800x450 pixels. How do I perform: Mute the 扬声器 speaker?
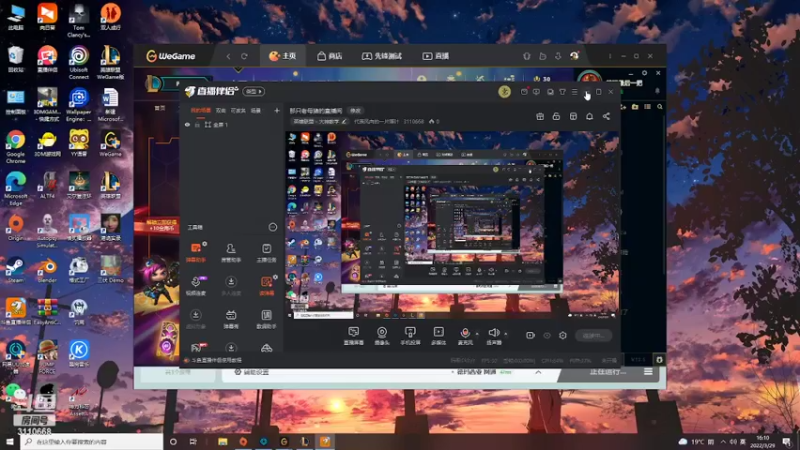493,336
